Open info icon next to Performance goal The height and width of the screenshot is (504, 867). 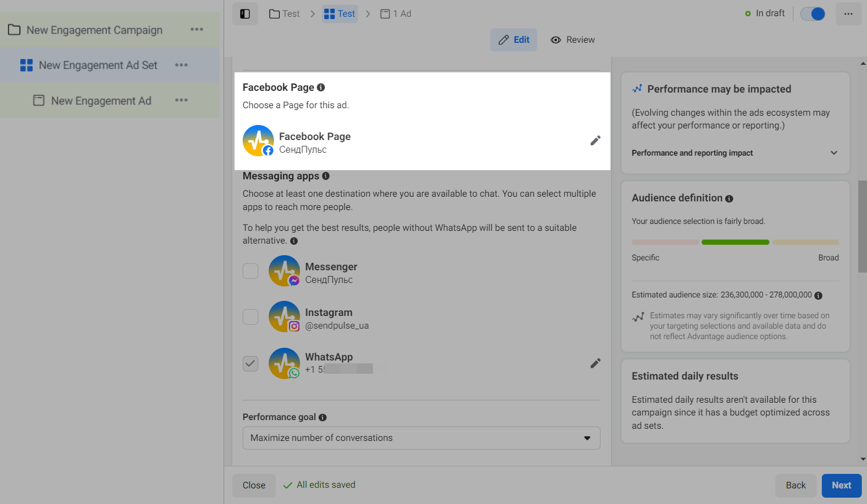(323, 417)
